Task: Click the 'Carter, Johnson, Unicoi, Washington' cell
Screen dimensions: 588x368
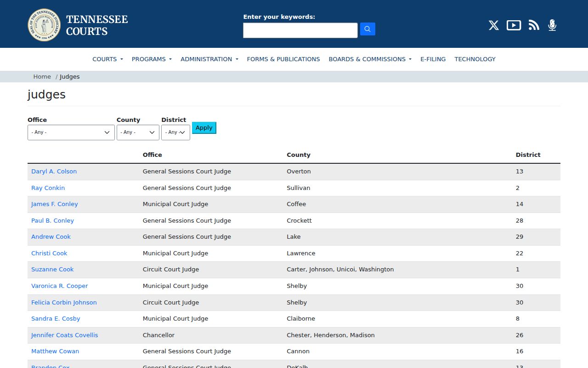Action: point(340,269)
